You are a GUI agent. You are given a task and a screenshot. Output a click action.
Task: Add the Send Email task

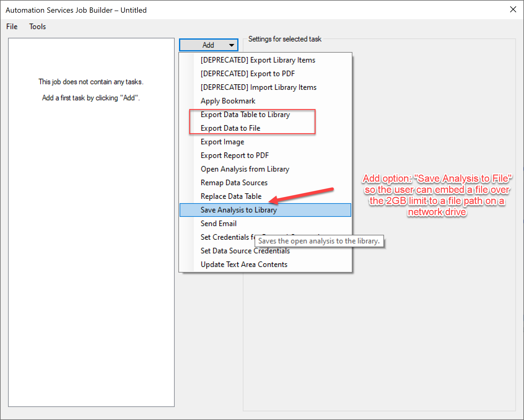(218, 224)
